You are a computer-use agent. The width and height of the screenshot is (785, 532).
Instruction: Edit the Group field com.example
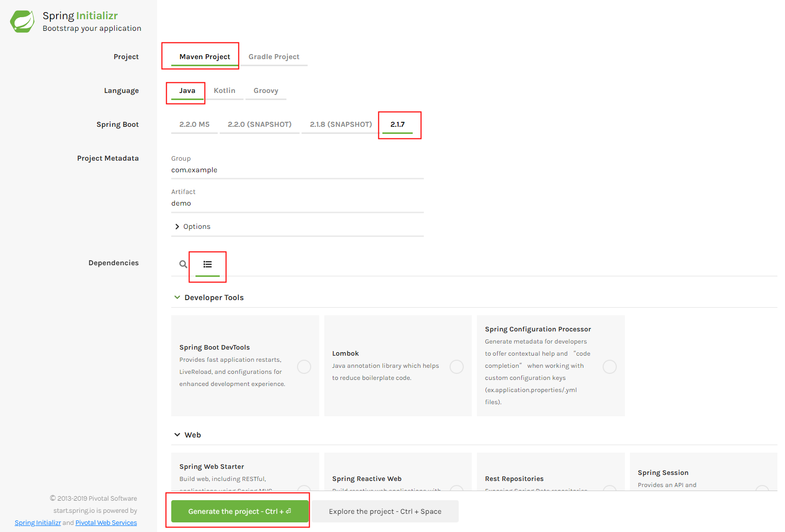click(x=298, y=170)
